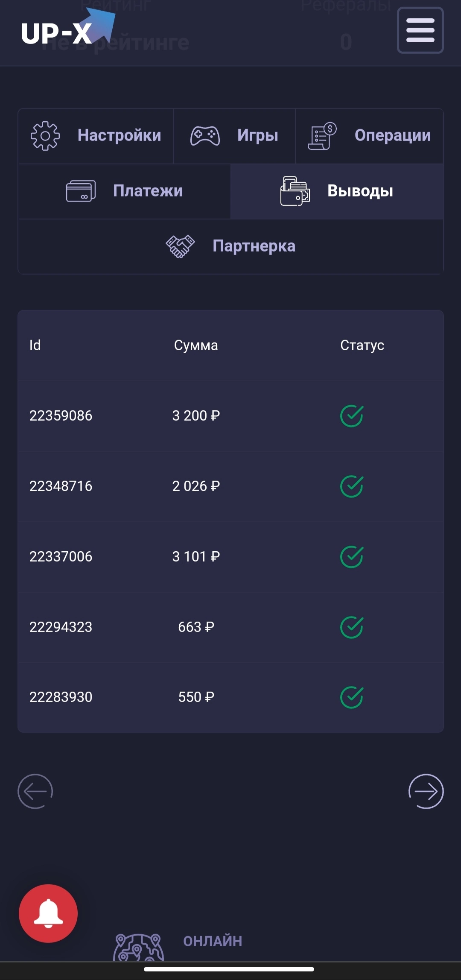The image size is (461, 980).
Task: Click the Сумма column header
Action: 196,345
